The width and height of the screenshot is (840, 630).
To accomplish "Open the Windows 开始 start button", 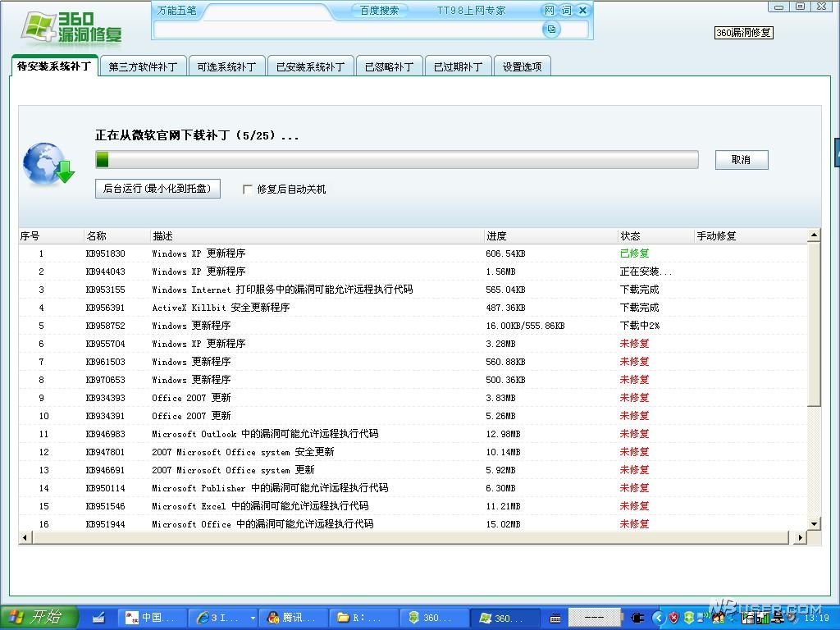I will point(39,617).
